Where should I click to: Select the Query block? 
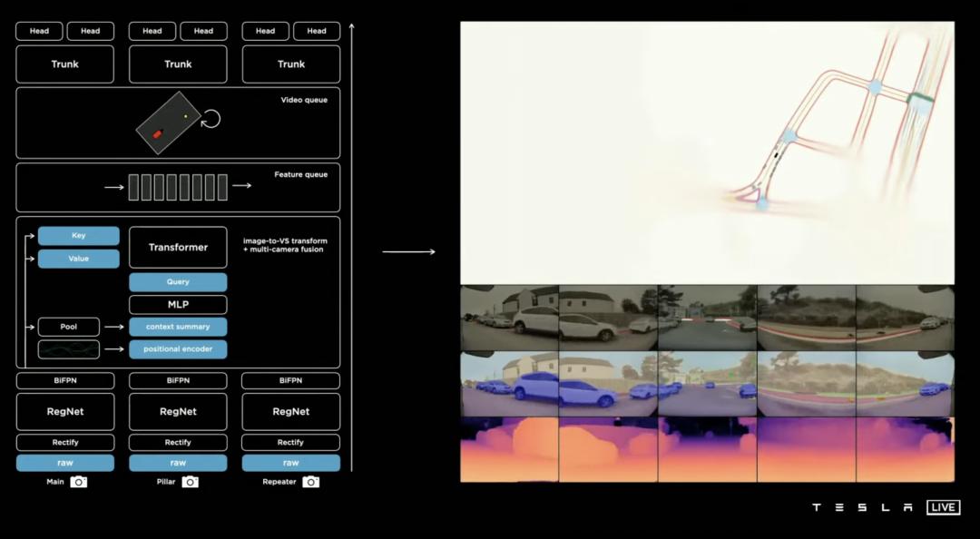pos(178,282)
